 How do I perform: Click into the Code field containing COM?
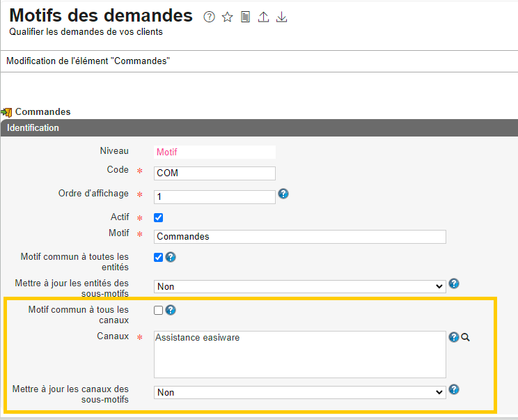(214, 173)
